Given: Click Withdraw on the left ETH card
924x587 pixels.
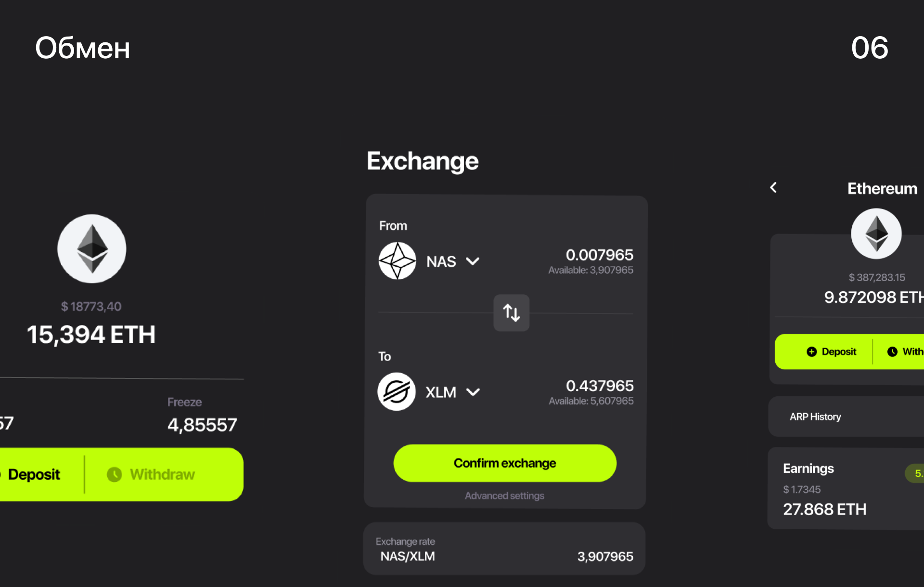Looking at the screenshot, I should point(162,474).
